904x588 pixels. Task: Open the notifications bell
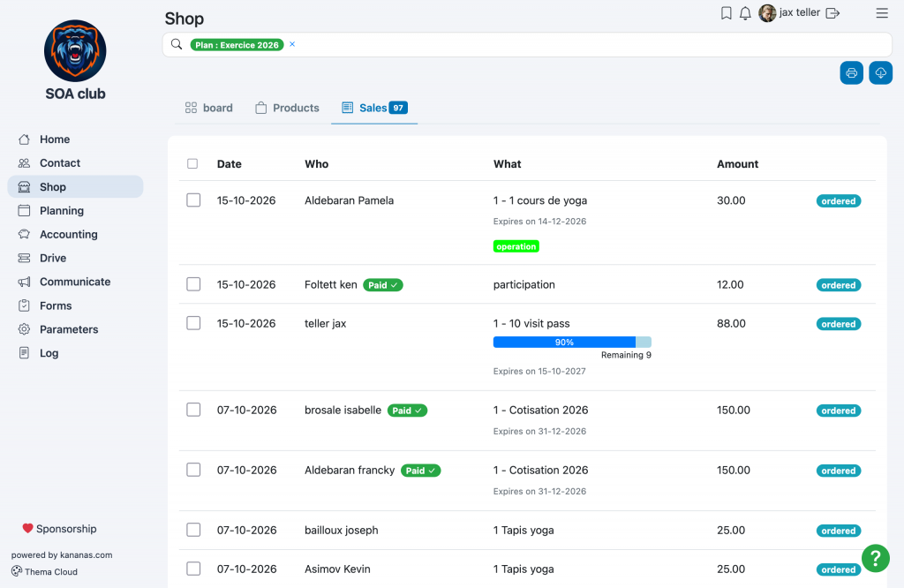745,12
